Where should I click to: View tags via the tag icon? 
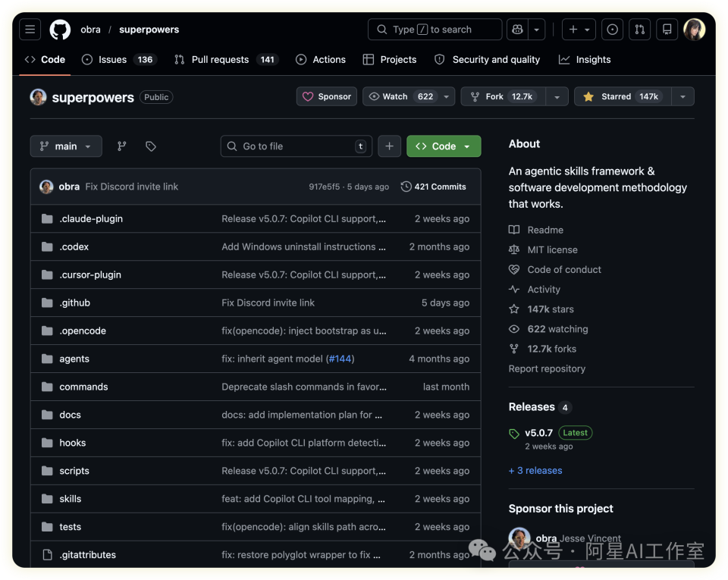point(151,146)
